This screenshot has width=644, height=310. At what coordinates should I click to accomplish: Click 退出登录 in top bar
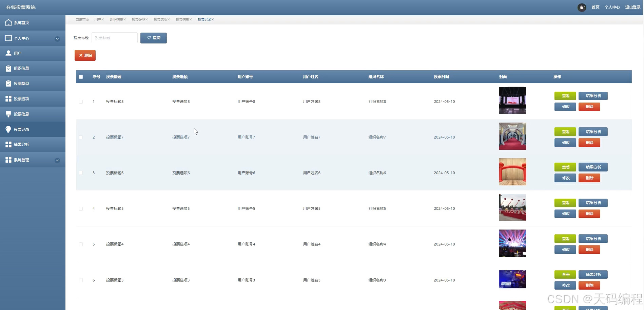[633, 7]
